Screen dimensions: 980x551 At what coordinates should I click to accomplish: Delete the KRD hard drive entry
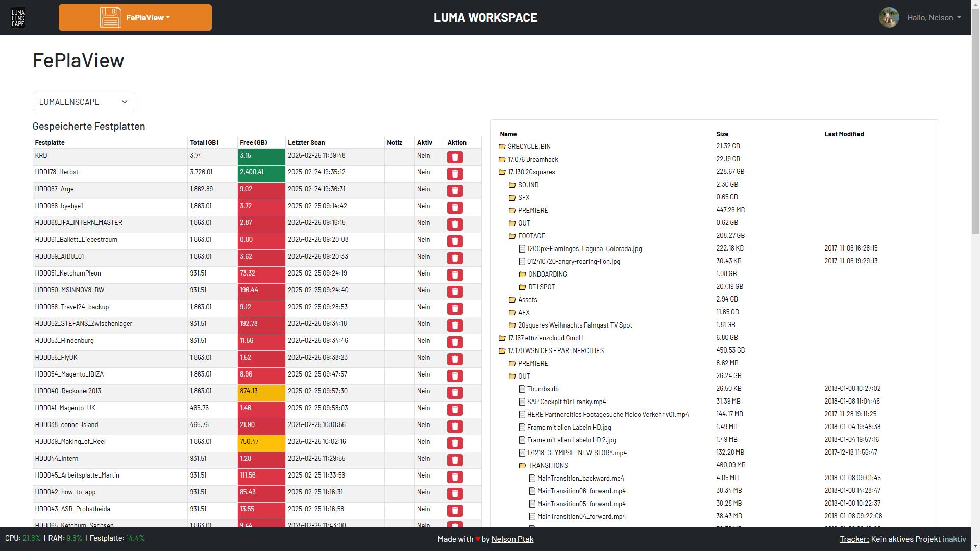coord(455,157)
